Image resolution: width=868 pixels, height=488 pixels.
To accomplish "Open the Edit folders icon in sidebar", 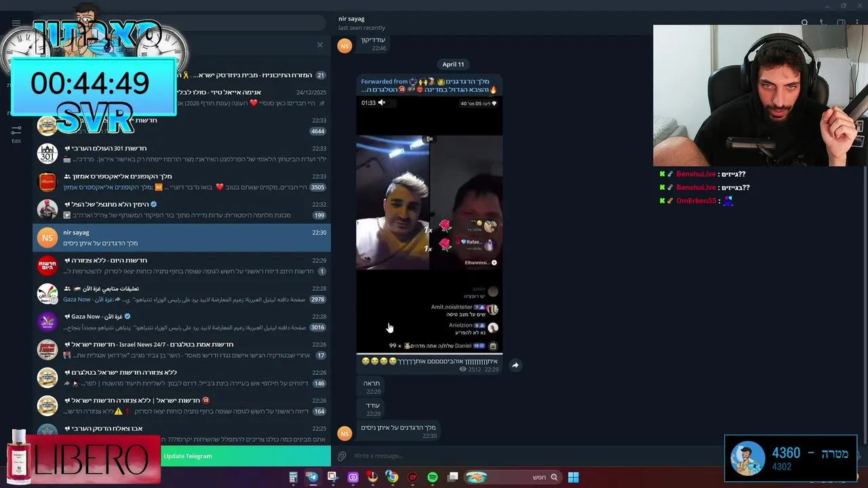I will tap(16, 134).
